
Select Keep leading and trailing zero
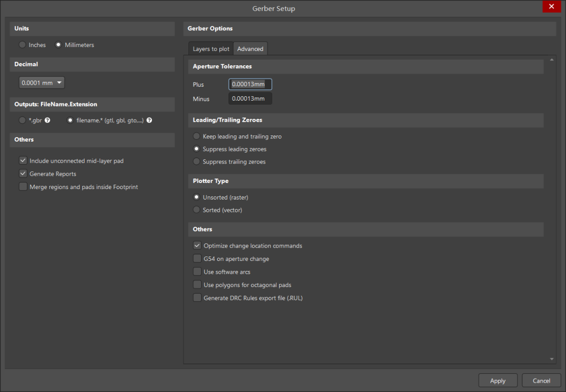click(196, 136)
